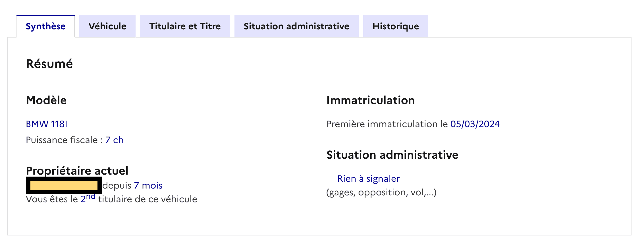Open the Historique tab

pos(396,26)
